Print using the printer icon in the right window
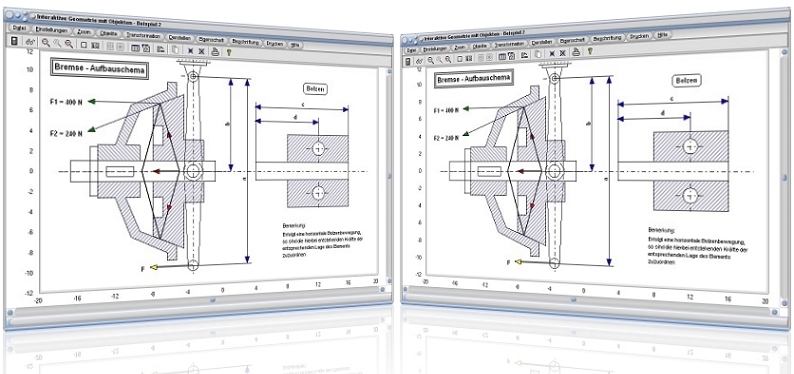 576,52
